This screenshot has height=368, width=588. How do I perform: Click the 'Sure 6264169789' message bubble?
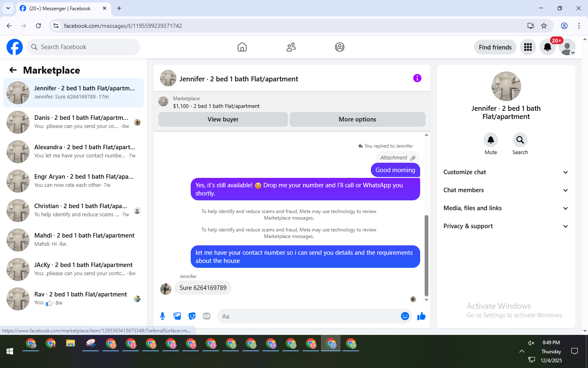[x=203, y=288]
